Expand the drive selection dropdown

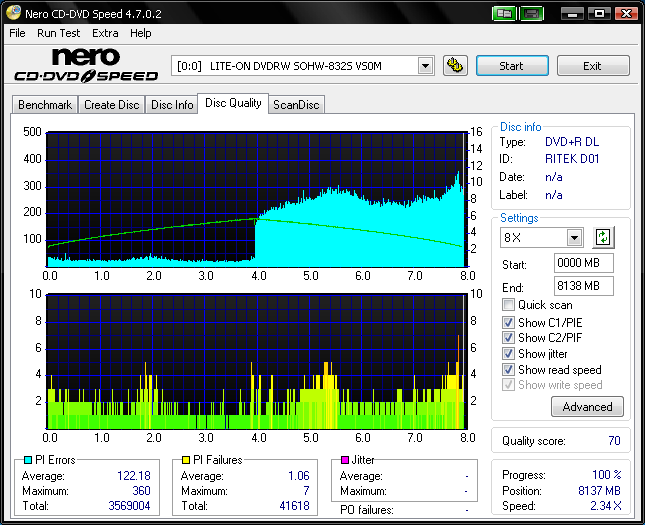click(425, 66)
